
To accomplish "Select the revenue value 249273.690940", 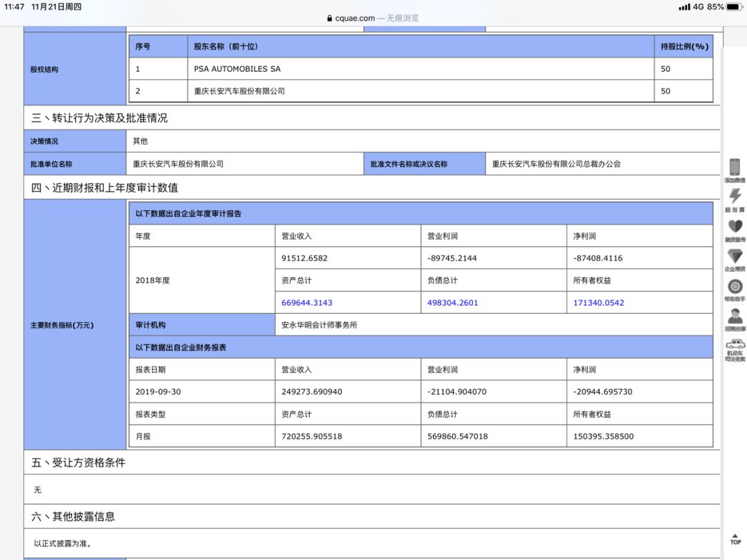I will click(x=311, y=391).
